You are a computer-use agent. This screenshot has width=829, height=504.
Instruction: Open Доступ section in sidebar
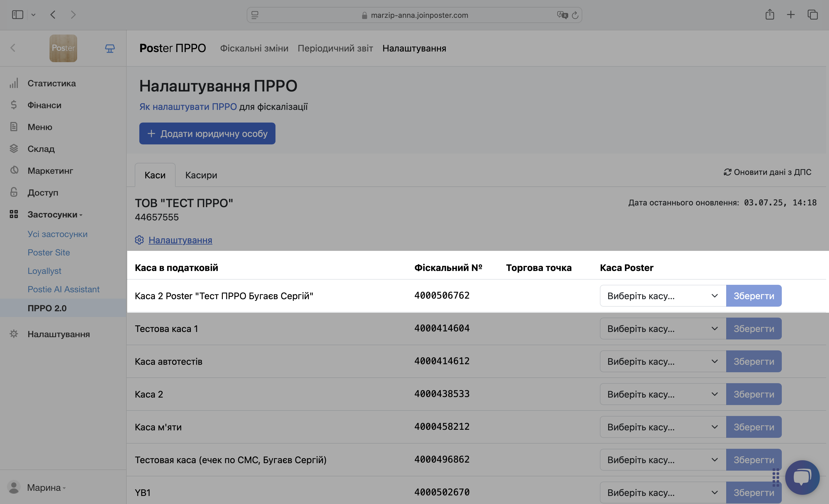[43, 192]
